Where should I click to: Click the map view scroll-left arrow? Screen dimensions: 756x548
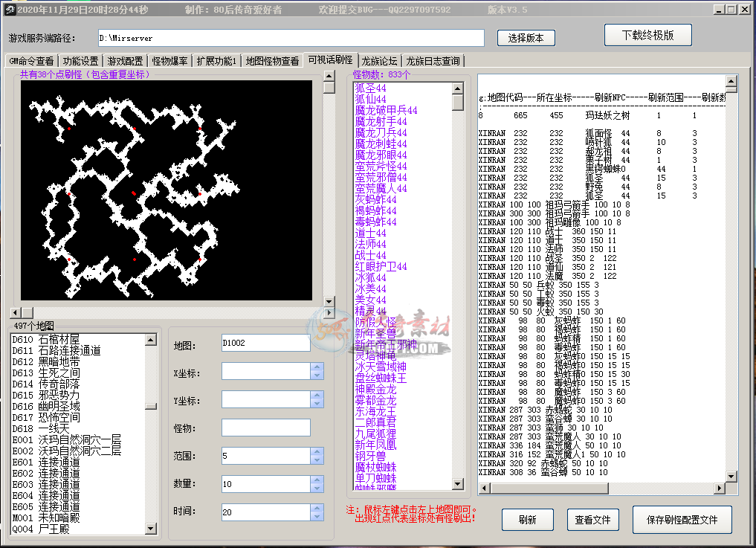[x=16, y=312]
